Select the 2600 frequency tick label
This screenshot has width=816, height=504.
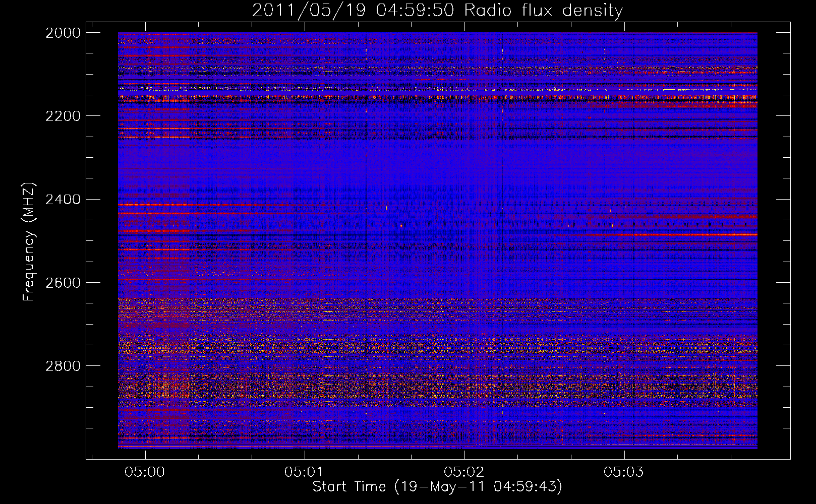click(63, 283)
